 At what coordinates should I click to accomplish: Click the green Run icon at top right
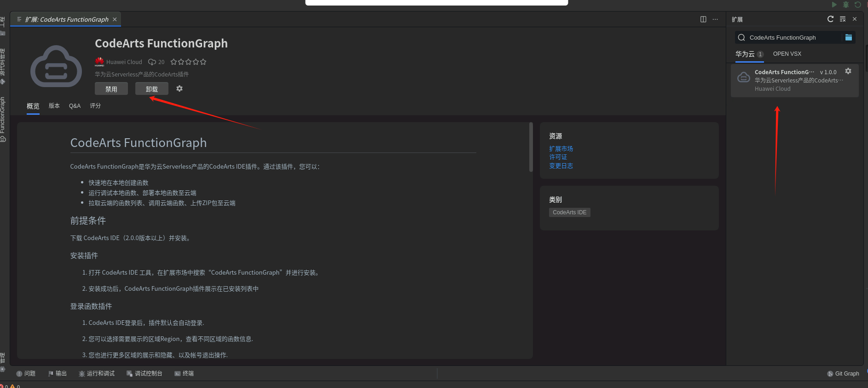click(834, 5)
